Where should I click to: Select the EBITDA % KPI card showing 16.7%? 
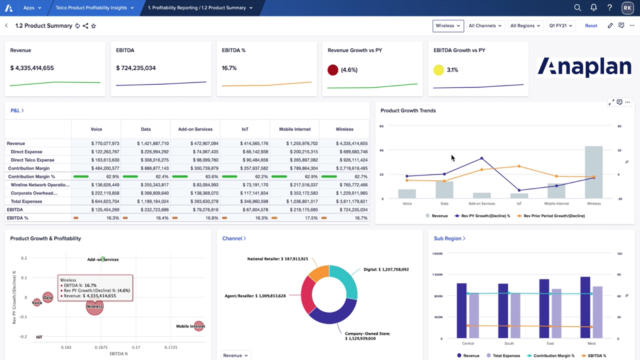(x=267, y=68)
